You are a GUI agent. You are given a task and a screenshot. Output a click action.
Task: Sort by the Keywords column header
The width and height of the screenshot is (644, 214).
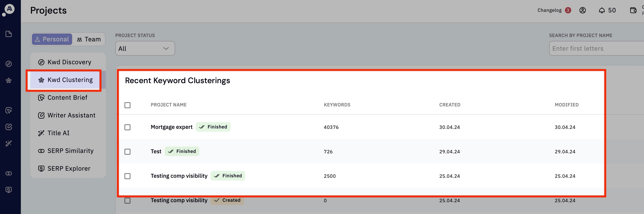[x=337, y=105]
